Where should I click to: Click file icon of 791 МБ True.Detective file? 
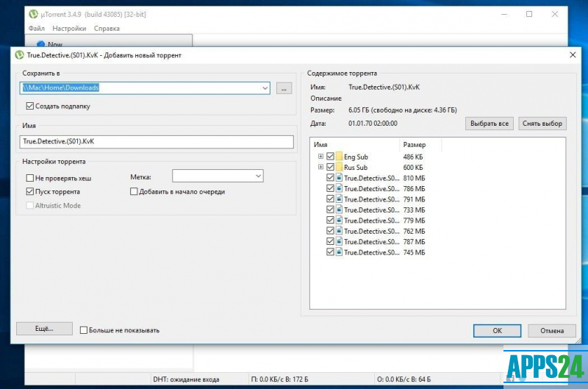(x=339, y=199)
